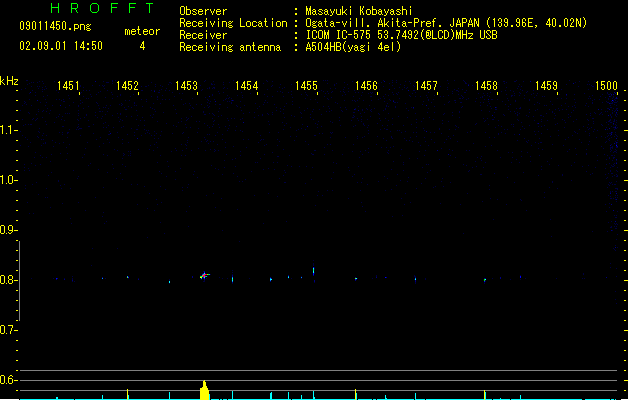Click the bright multicolor meteor echo after 1453

click(x=205, y=276)
